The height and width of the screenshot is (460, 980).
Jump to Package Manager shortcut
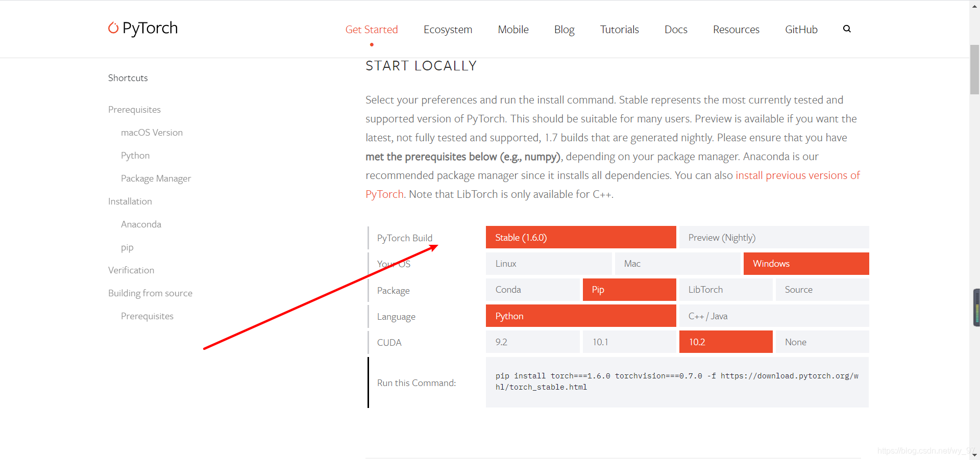coord(156,178)
